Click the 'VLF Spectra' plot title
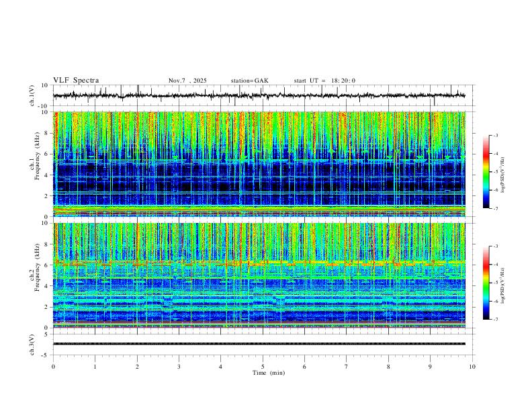 76,81
